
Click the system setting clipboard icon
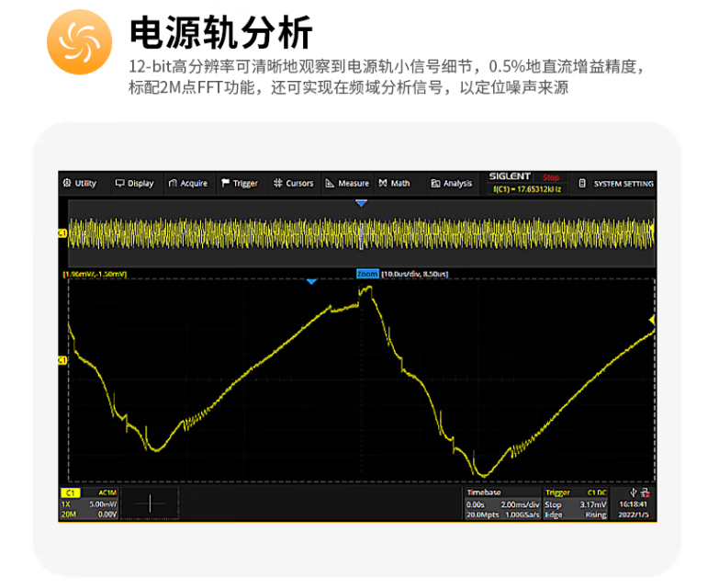click(x=582, y=183)
